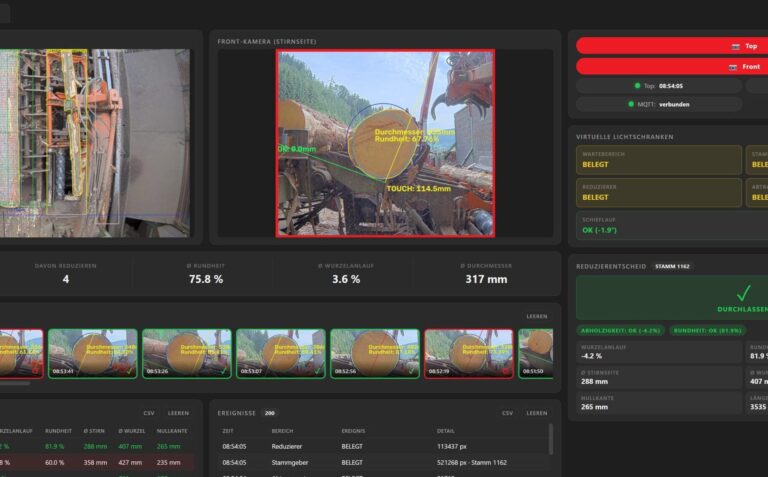The width and height of the screenshot is (768, 477).
Task: Click the Ø Rundheit 75.8 % statistic
Action: [206, 279]
